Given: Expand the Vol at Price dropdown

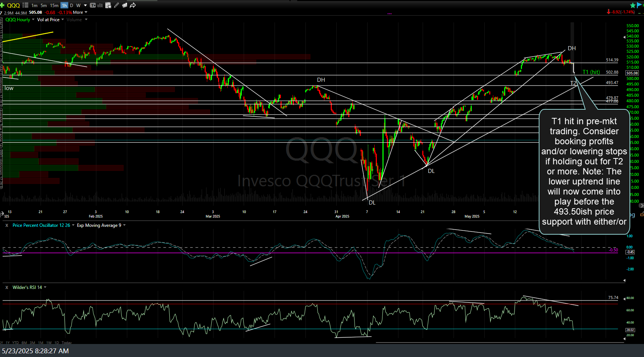Looking at the screenshot, I should click(x=50, y=19).
